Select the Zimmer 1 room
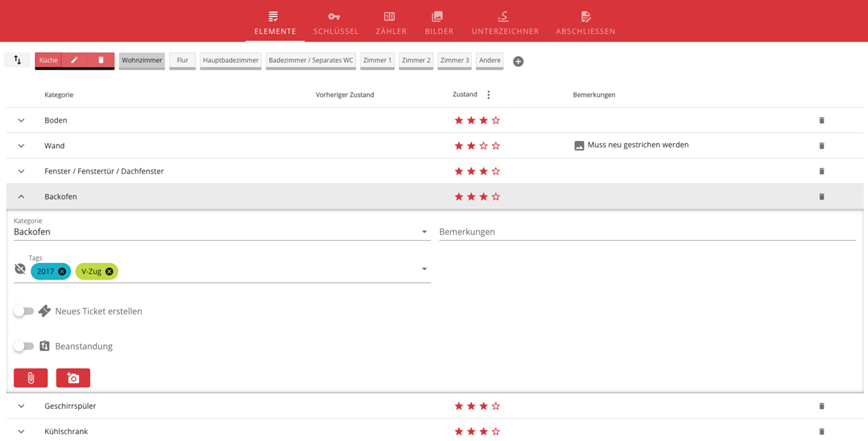868x441 pixels. 377,60
